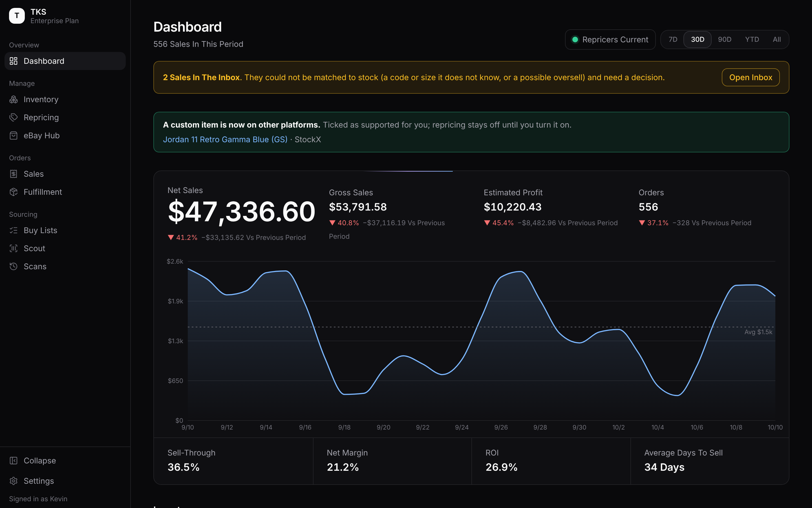This screenshot has width=812, height=508.
Task: Click the TKS Enterprise Plan workspace header
Action: tap(44, 16)
